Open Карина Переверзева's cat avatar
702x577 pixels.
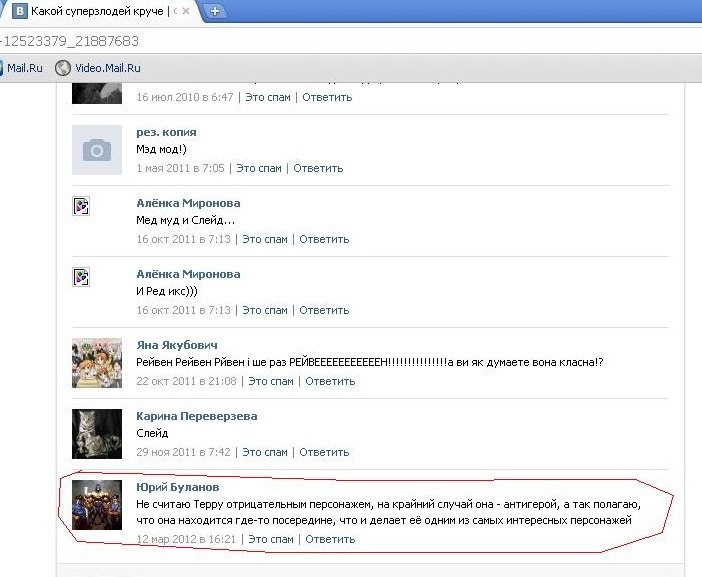[97, 433]
